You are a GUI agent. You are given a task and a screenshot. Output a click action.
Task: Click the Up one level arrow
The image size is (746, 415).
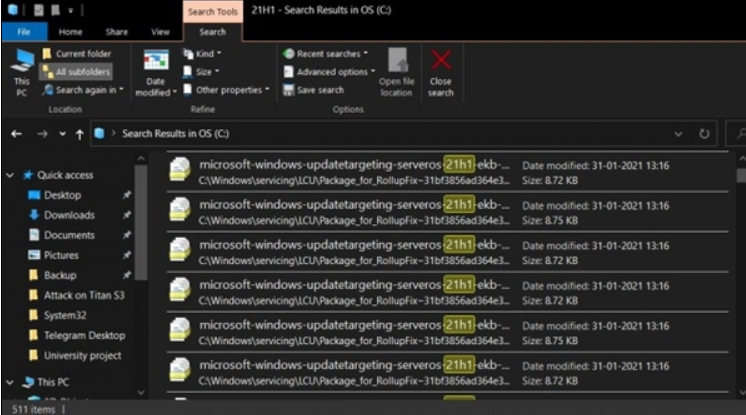click(x=79, y=134)
